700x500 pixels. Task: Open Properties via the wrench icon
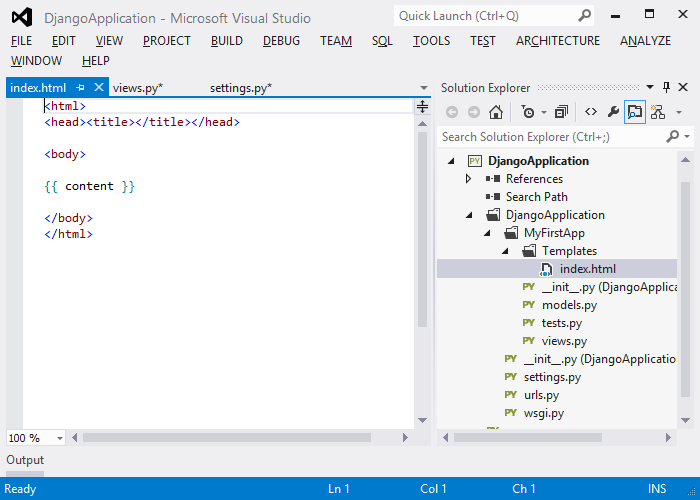click(x=613, y=112)
